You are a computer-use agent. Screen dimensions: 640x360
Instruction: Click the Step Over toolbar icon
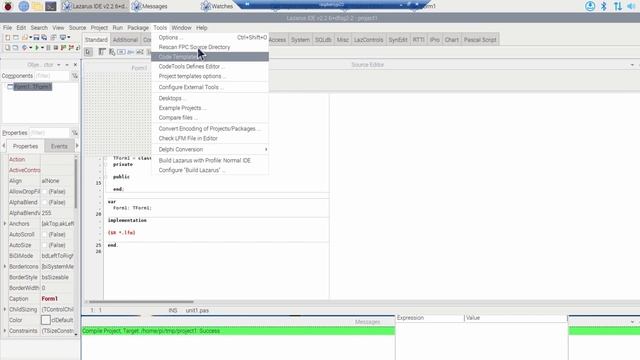point(71,48)
